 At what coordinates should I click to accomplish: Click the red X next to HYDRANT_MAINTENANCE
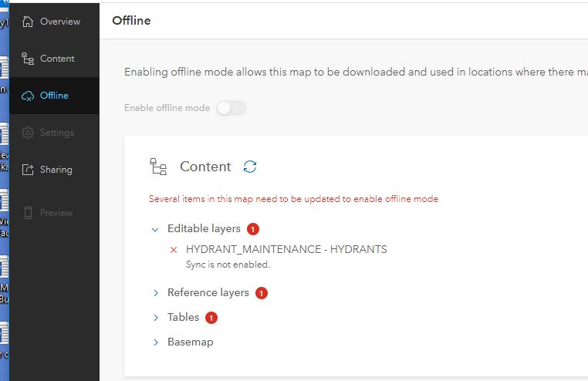point(174,250)
